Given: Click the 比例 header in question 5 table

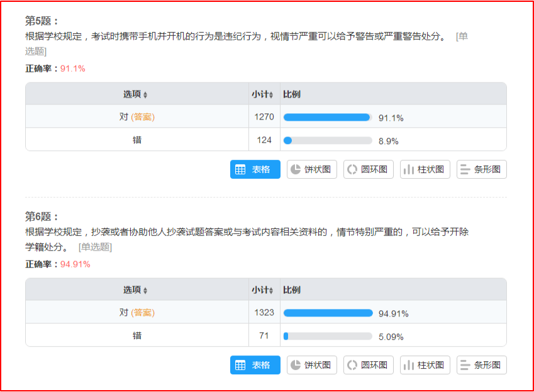Looking at the screenshot, I should click(292, 94).
